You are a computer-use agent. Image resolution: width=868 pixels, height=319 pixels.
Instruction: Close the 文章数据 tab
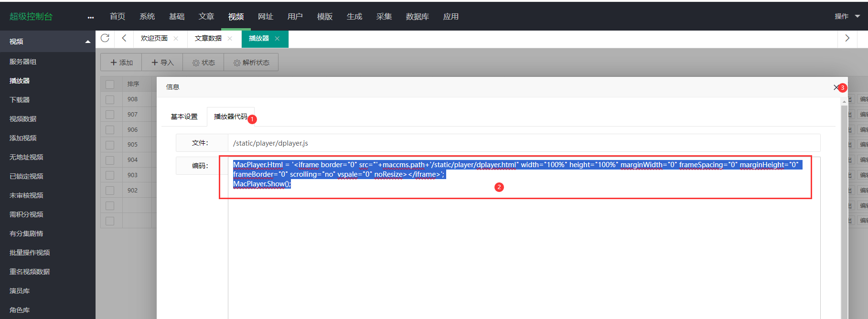(230, 39)
